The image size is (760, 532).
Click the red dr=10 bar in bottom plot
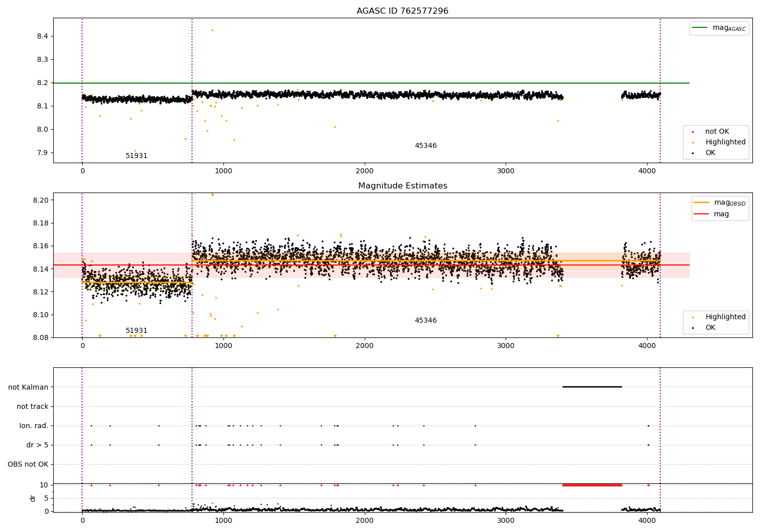[x=592, y=485]
